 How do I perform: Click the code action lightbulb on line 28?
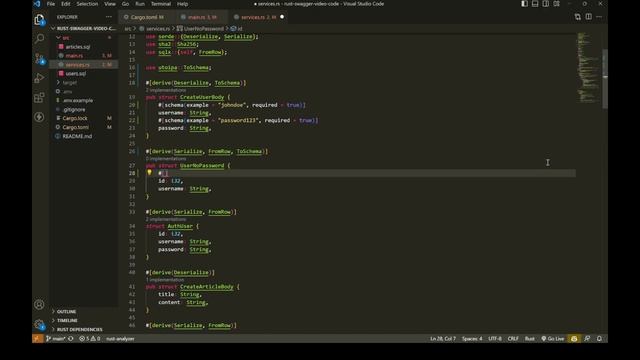(x=149, y=173)
